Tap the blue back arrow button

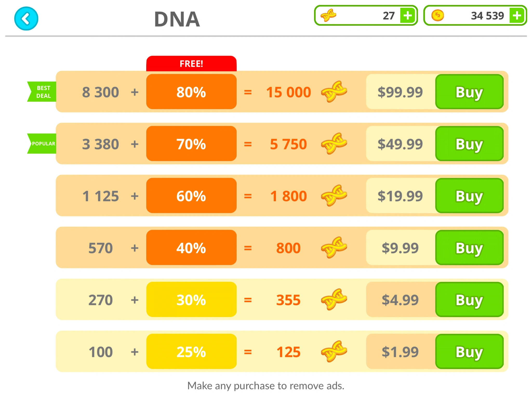[x=26, y=19]
